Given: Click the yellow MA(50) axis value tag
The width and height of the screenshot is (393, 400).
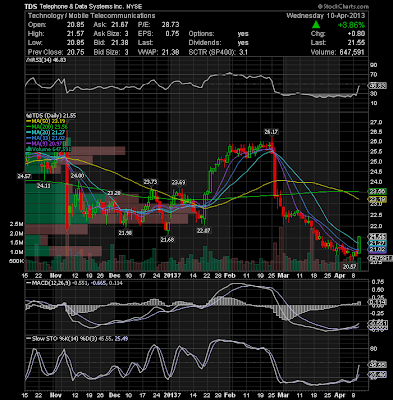Looking at the screenshot, I should click(378, 199).
